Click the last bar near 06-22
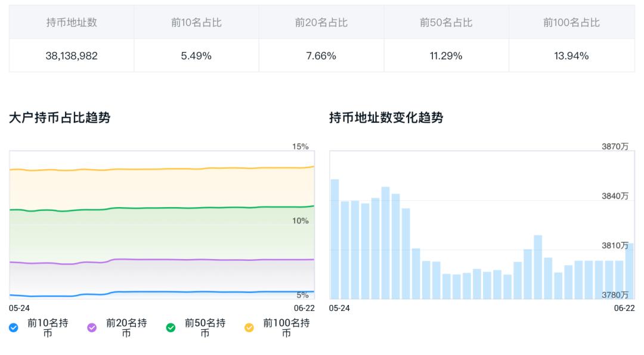 point(629,271)
